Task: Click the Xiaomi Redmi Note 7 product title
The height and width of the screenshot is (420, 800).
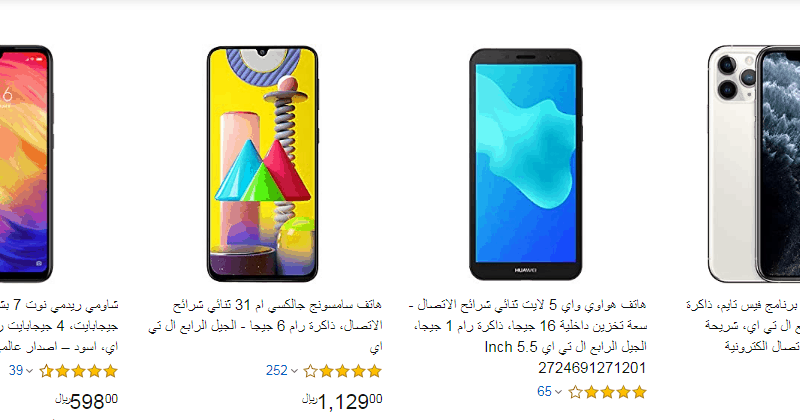Action: (59, 326)
